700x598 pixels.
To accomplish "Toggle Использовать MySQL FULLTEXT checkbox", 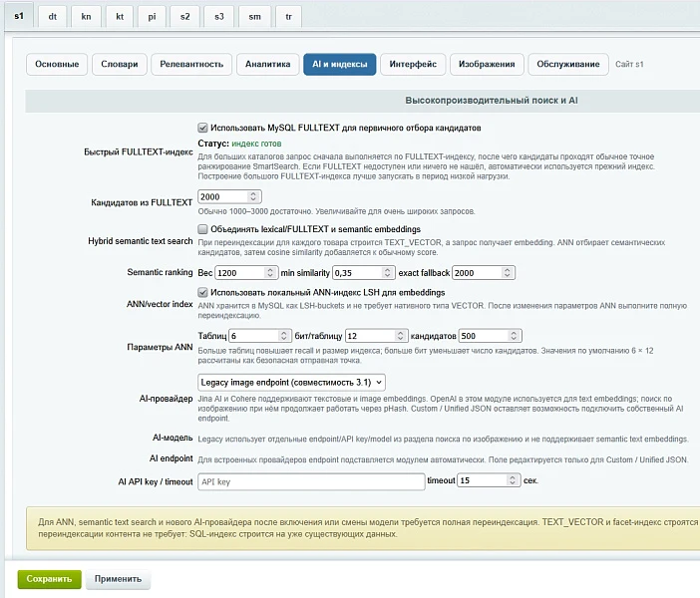I will click(202, 129).
